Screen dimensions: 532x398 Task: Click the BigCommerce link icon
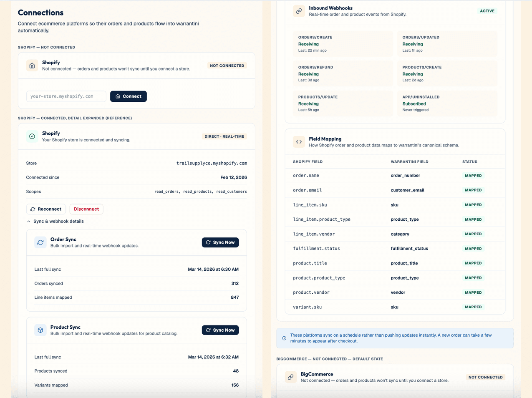click(x=291, y=377)
